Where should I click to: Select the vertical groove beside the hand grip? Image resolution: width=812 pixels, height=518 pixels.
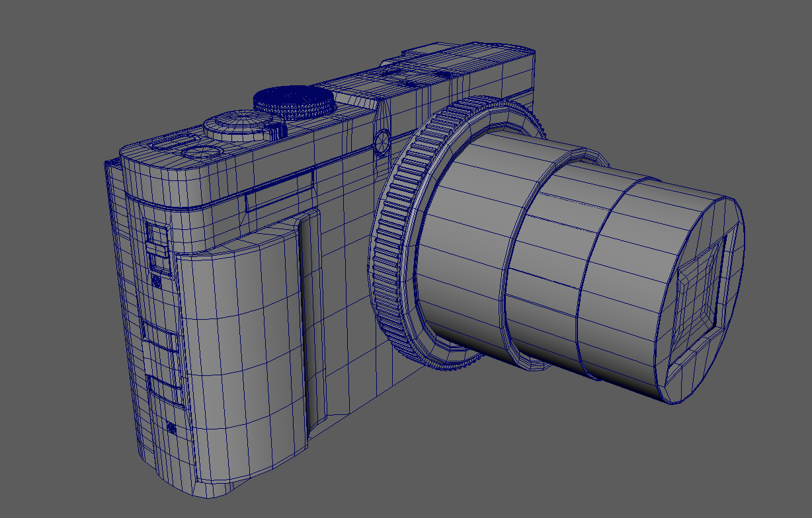click(x=311, y=317)
